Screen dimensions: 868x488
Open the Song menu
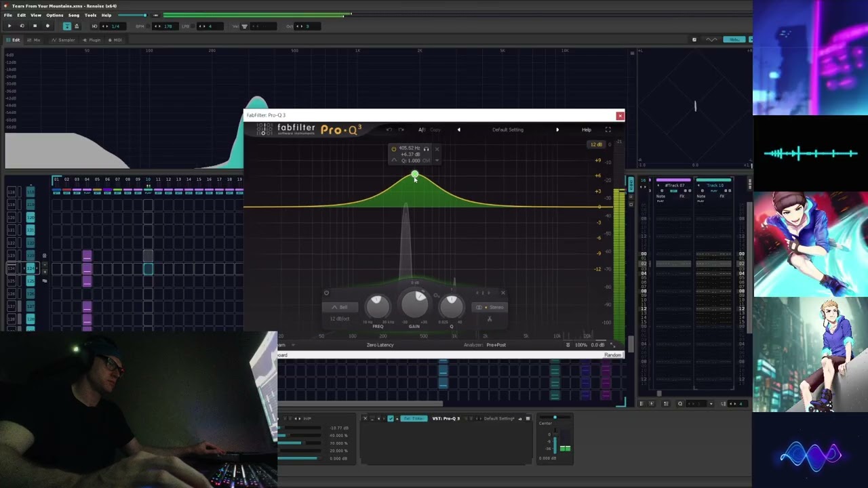point(74,15)
